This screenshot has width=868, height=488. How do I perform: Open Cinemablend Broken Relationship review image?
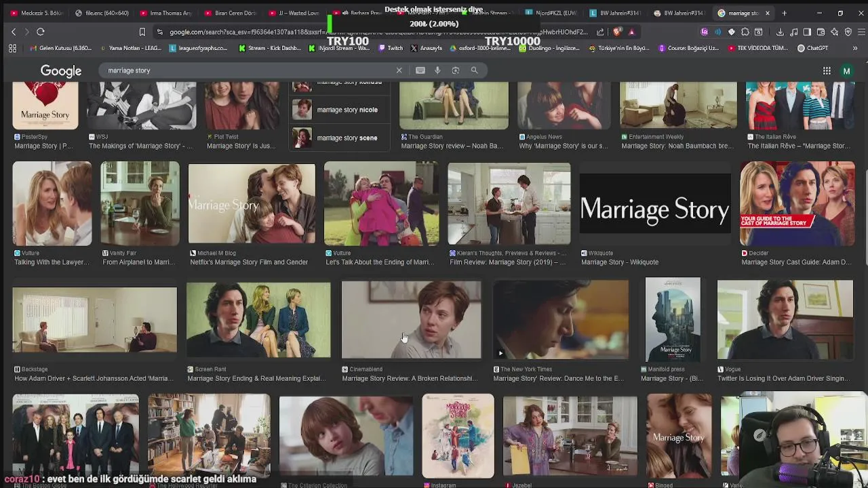[x=411, y=320]
